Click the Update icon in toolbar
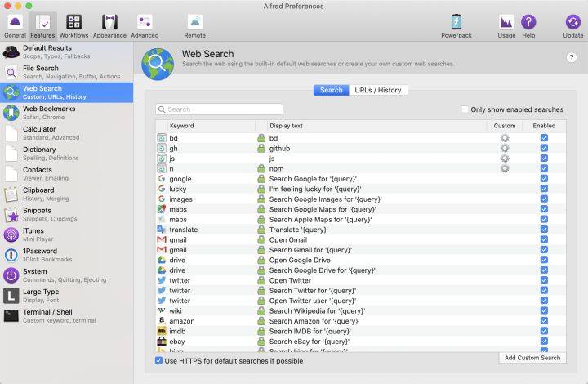Screen dimensions: 588x384 coord(573,22)
